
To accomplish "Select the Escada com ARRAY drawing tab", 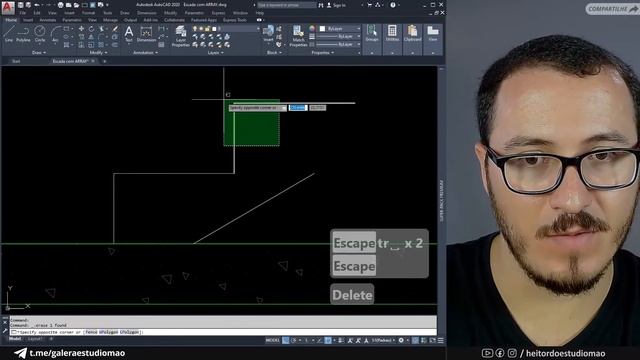I will coord(70,61).
